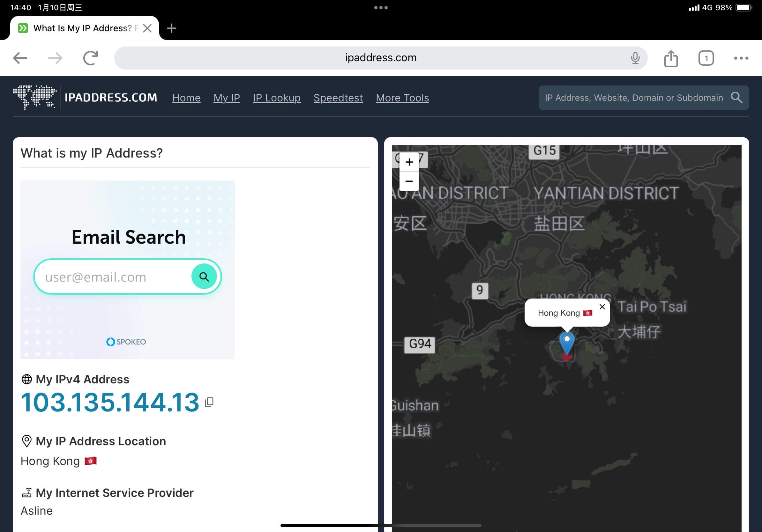Open the My IP nav link
This screenshot has width=762, height=532.
click(x=227, y=98)
